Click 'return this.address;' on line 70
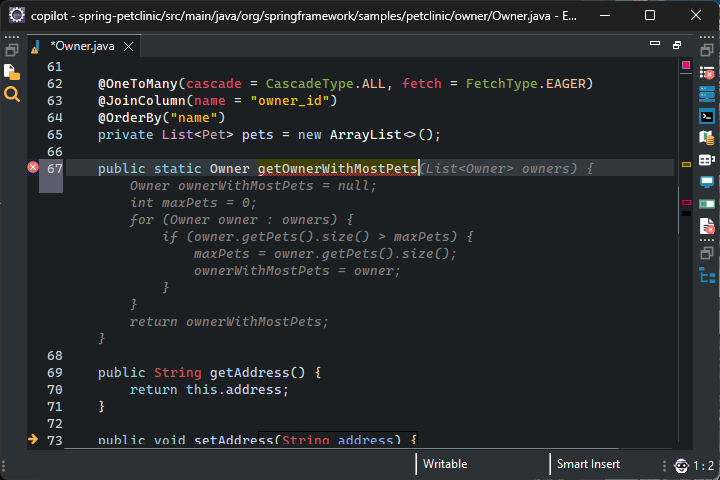The image size is (720, 480). [x=209, y=390]
